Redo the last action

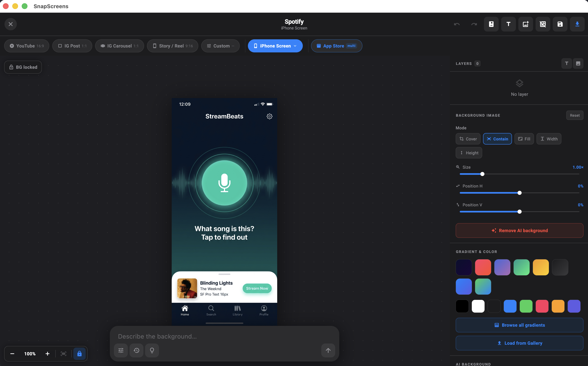tap(474, 24)
